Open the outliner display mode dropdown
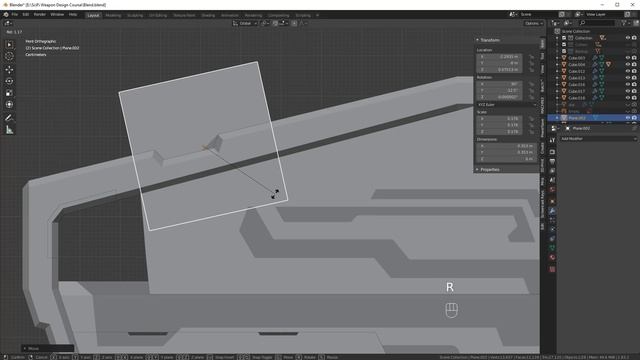Image resolution: width=640 pixels, height=360 pixels. [x=568, y=23]
